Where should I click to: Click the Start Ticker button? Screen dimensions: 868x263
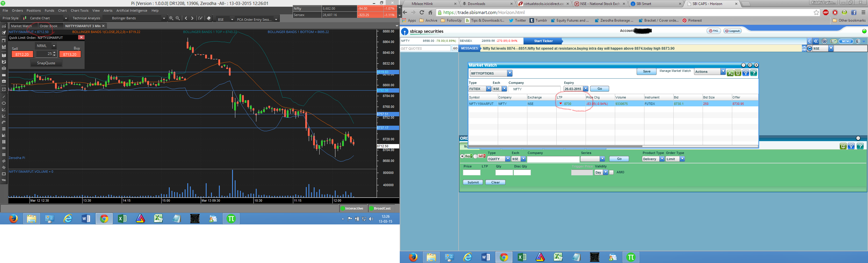(543, 41)
